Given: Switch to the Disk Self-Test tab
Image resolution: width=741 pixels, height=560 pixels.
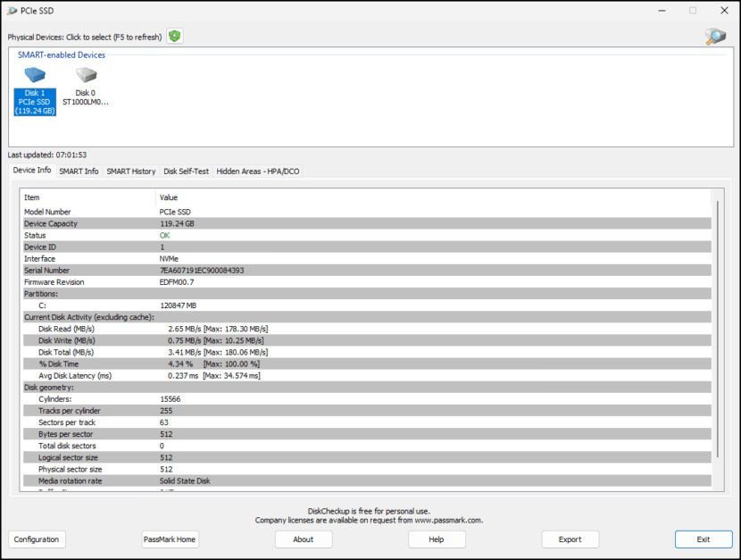Looking at the screenshot, I should pos(185,171).
